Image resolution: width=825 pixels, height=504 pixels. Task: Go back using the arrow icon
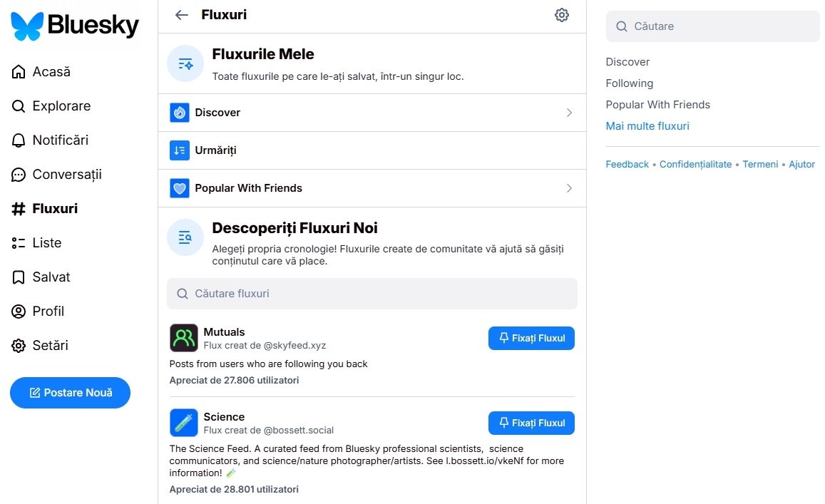(x=182, y=15)
